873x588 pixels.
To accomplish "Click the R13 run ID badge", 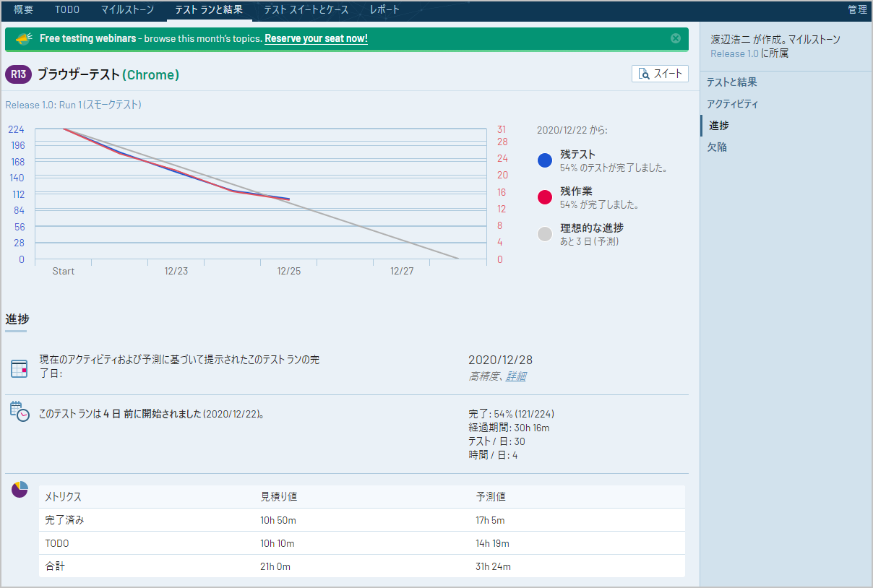I will click(18, 74).
